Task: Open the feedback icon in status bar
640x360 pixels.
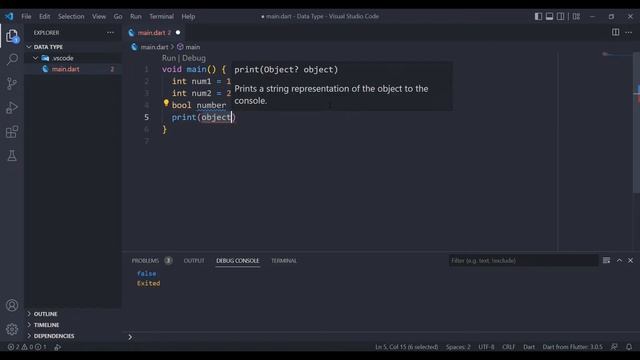Action: coord(614,347)
